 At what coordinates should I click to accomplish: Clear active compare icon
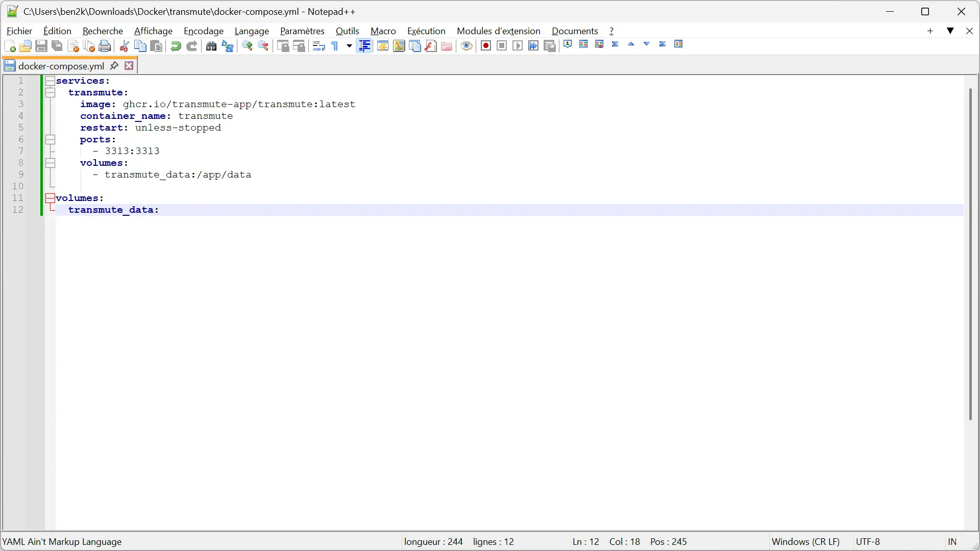click(x=599, y=44)
